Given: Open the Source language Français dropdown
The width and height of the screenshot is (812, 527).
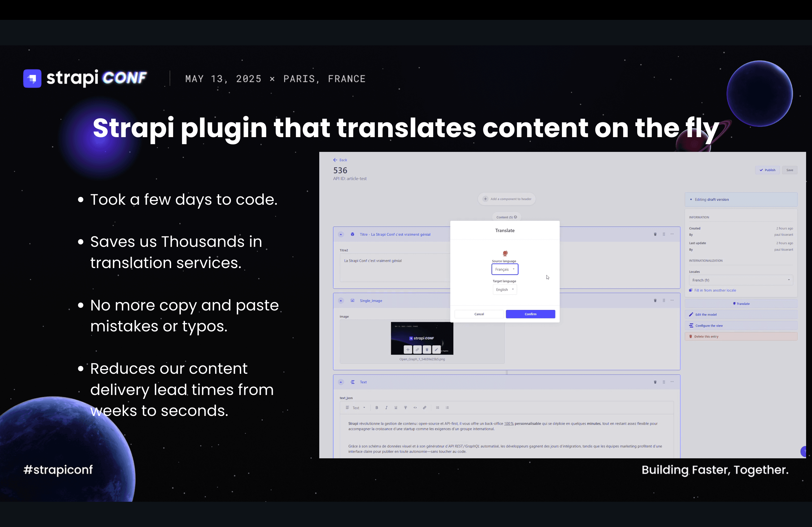Looking at the screenshot, I should [505, 269].
